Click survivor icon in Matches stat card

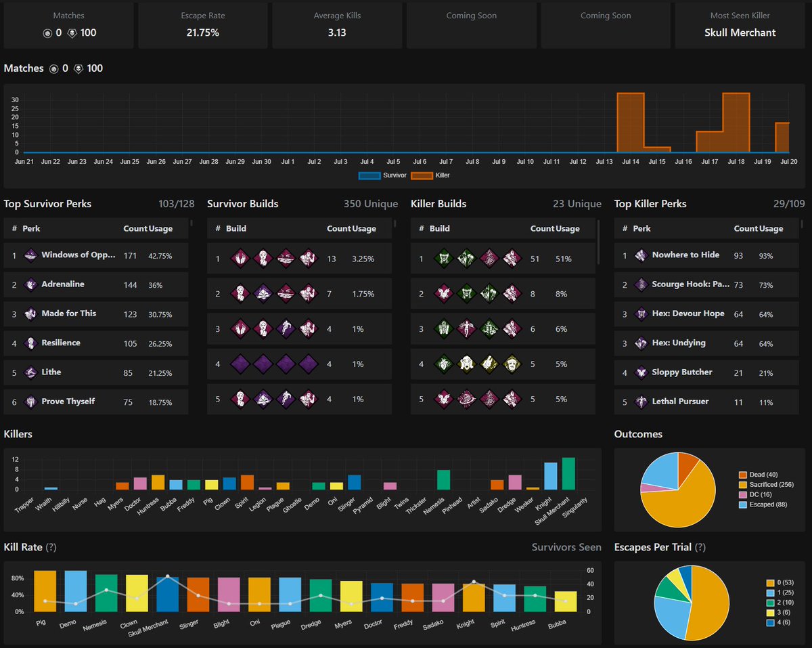pyautogui.click(x=47, y=33)
